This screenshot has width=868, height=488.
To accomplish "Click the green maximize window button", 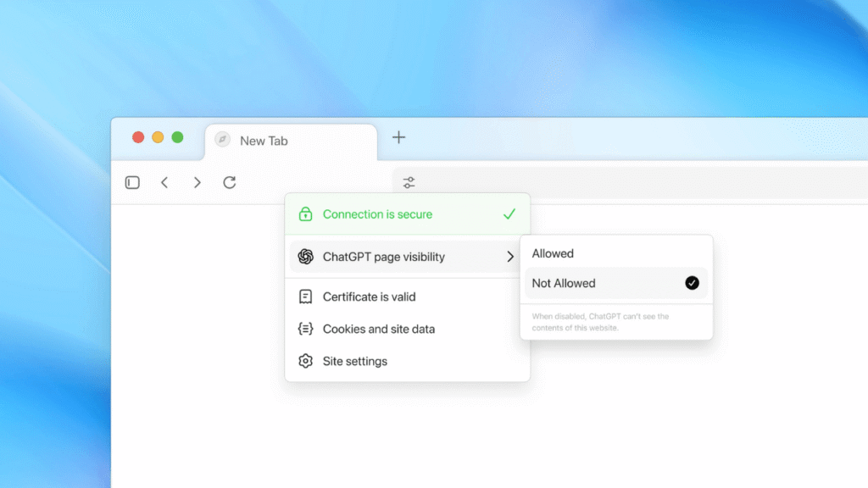I will [177, 137].
